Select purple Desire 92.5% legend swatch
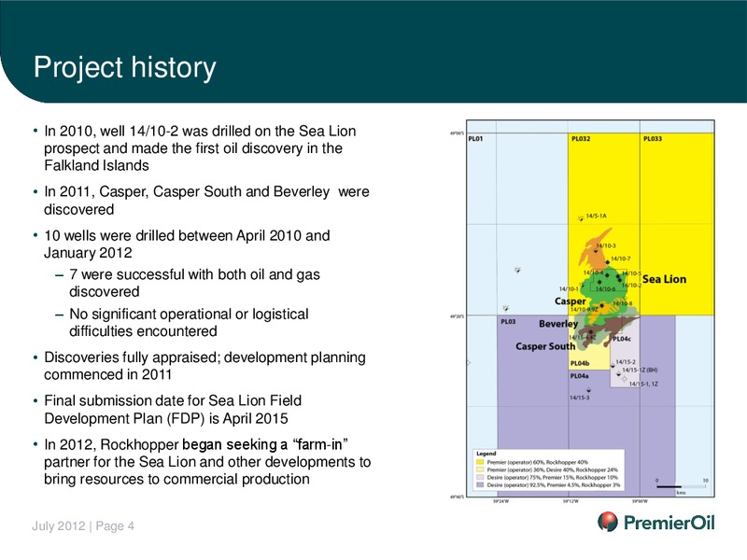Viewport: 747px width, 560px height. 480,484
